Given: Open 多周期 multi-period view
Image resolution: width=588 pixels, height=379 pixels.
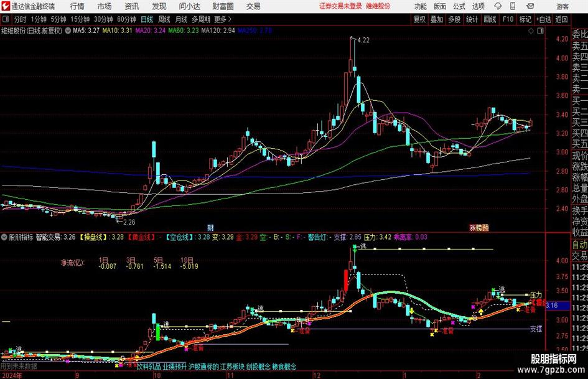Looking at the screenshot, I should [x=201, y=19].
